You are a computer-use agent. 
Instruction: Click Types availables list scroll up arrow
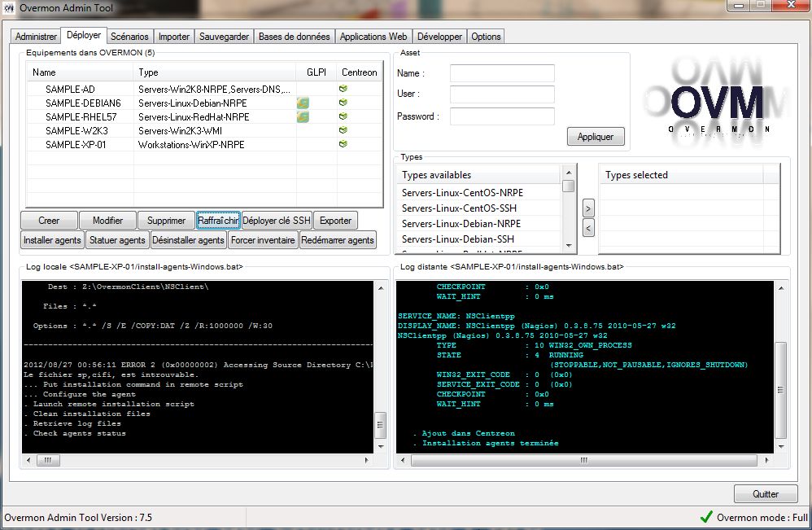[x=569, y=173]
